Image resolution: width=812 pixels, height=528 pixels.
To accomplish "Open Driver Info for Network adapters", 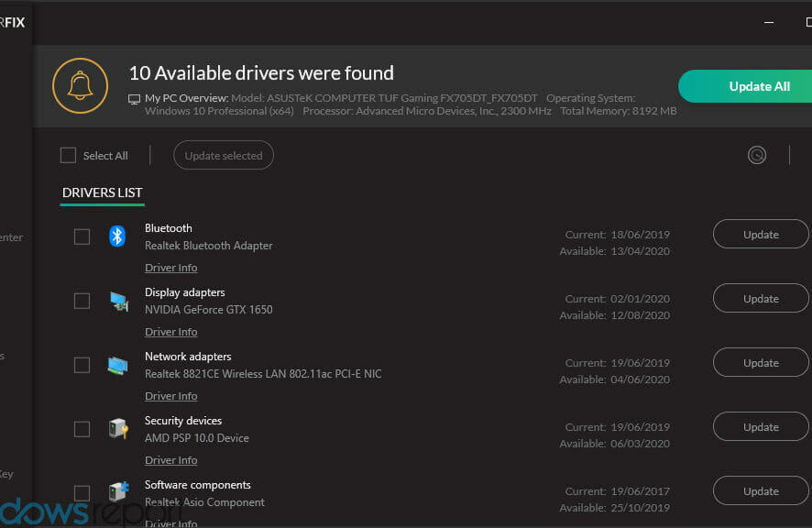I will [170, 396].
